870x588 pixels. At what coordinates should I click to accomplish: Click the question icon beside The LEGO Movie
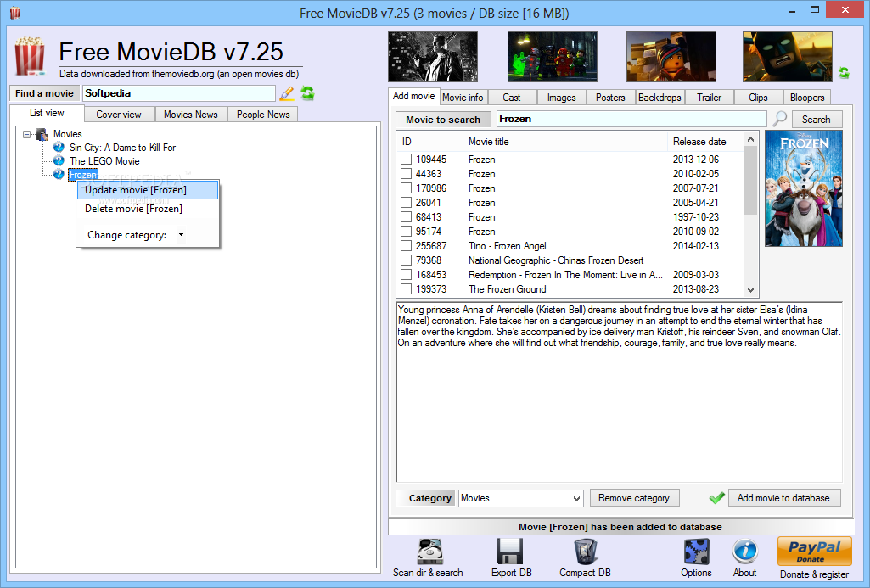pyautogui.click(x=59, y=161)
